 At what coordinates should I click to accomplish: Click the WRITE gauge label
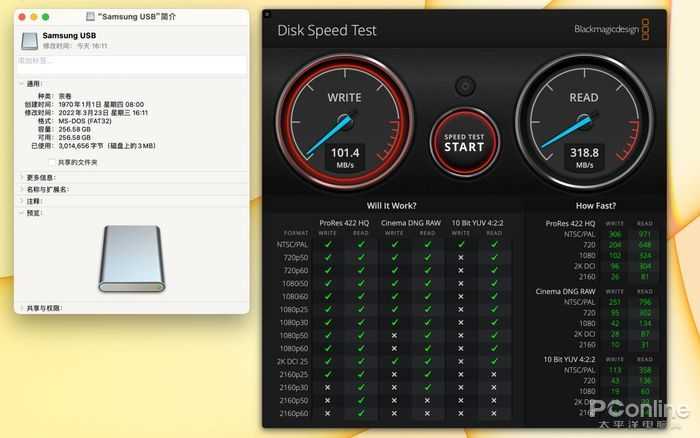344,97
